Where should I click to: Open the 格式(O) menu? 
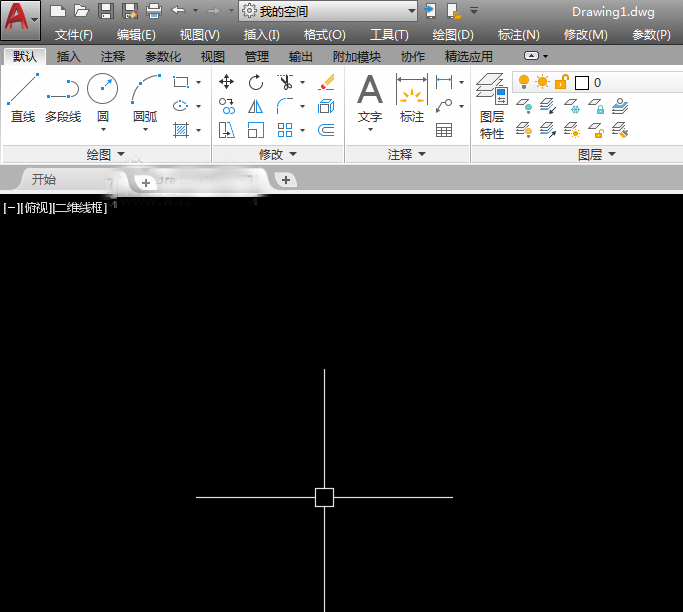[x=325, y=35]
